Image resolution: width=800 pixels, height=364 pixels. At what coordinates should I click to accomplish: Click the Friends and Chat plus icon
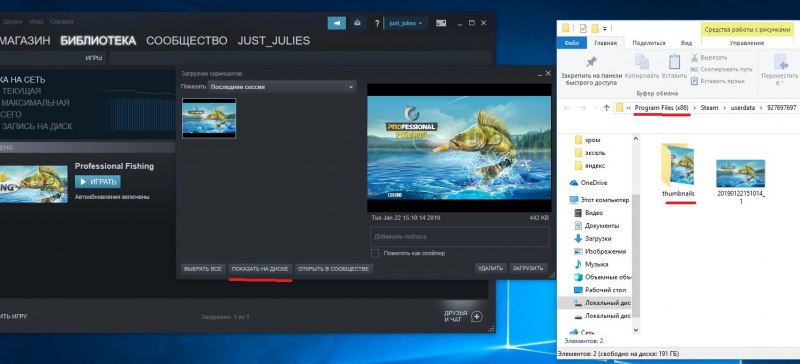point(477,317)
